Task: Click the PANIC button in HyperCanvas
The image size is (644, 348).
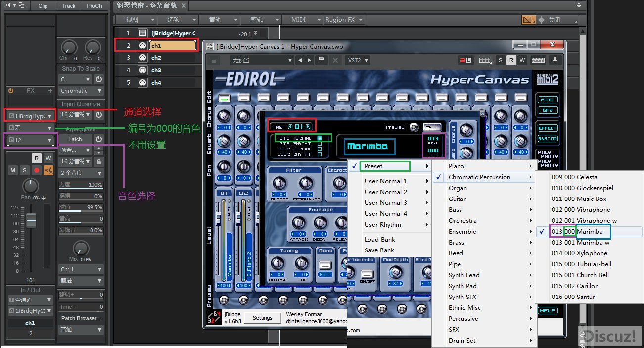Action: (x=548, y=100)
